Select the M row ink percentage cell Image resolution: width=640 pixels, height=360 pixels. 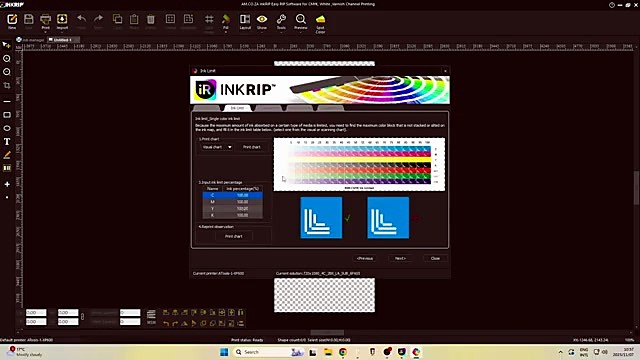(242, 202)
